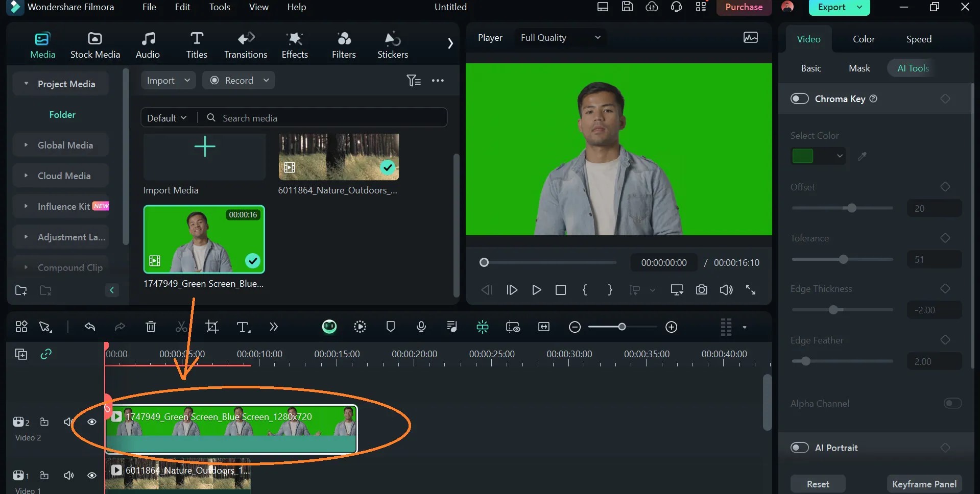Hide Video 2 track with eye icon

(x=92, y=422)
